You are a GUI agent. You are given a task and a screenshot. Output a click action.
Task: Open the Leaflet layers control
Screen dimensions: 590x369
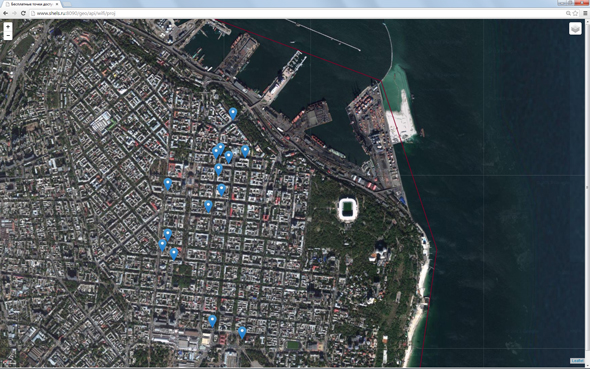pos(575,29)
